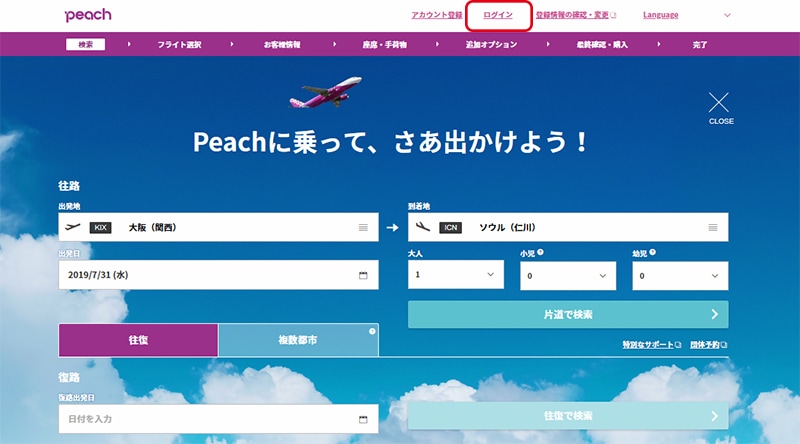Open calendar icon for departure date
The width and height of the screenshot is (800, 444).
tap(363, 276)
